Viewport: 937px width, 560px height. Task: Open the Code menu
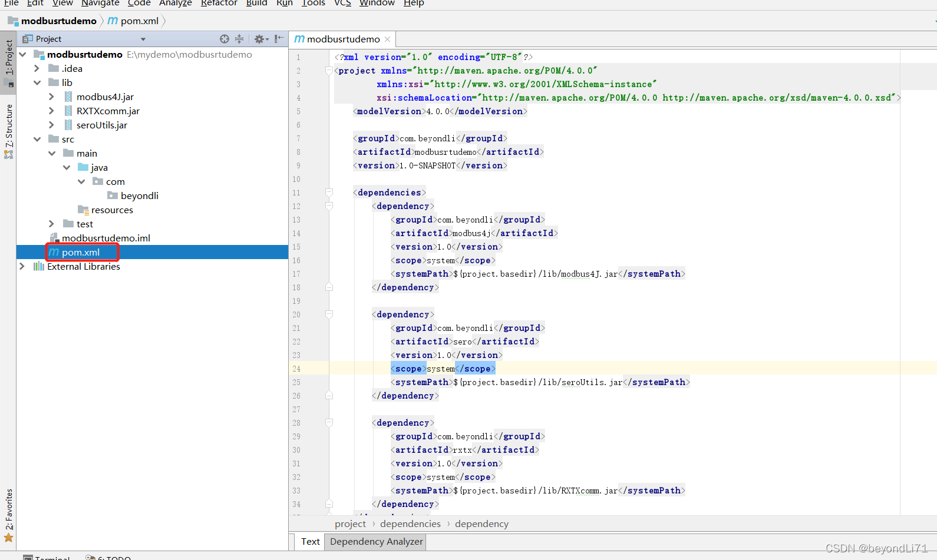(139, 3)
